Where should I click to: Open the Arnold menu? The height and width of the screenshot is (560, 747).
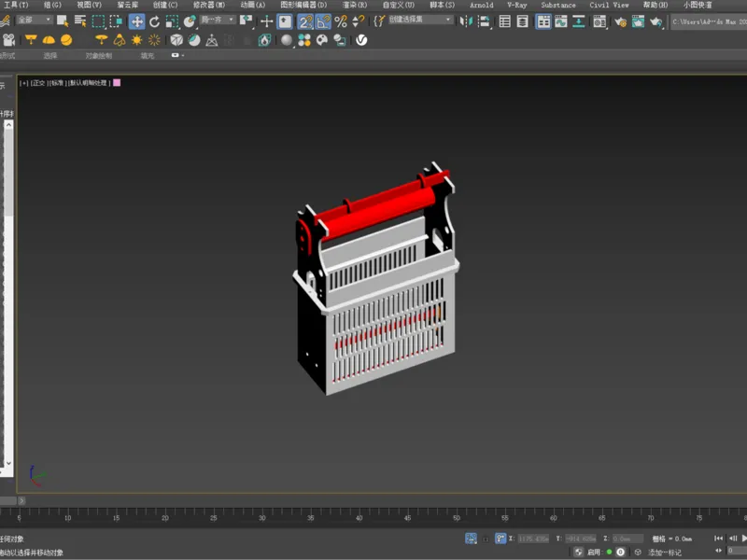pos(481,5)
